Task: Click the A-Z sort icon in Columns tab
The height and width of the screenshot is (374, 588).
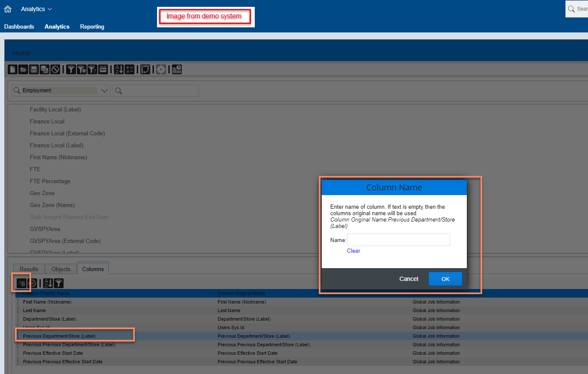Action: 48,283
